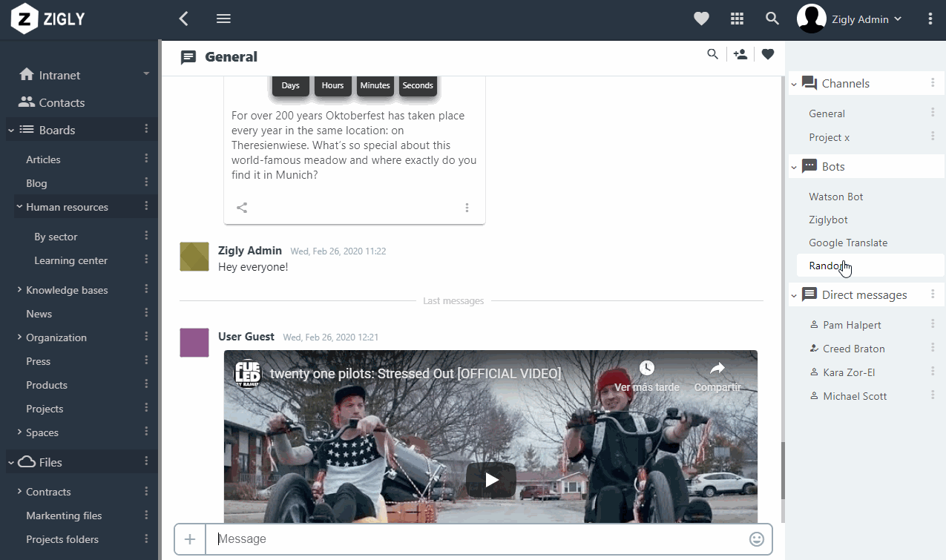Open Files options dots
The image size is (946, 560).
pos(146,462)
